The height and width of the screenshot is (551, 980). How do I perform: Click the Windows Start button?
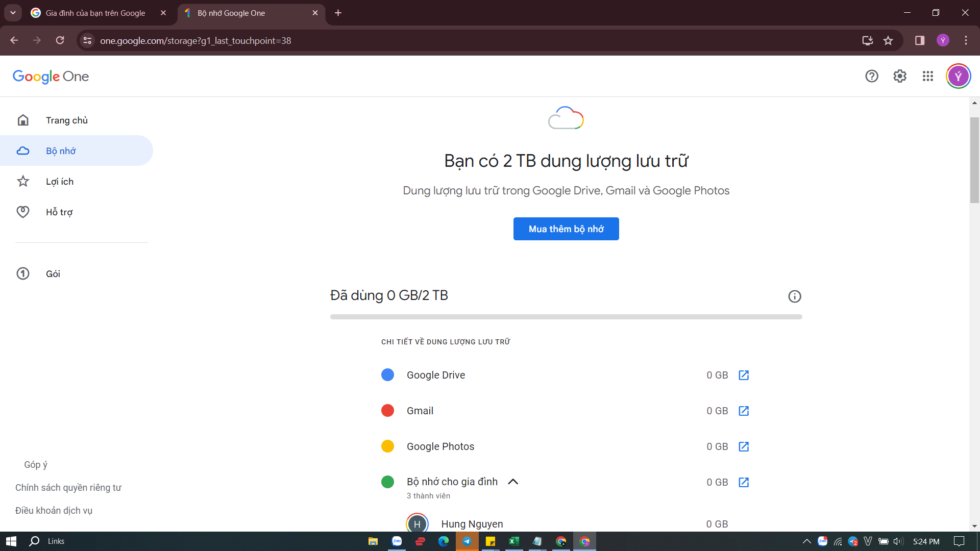point(11,541)
